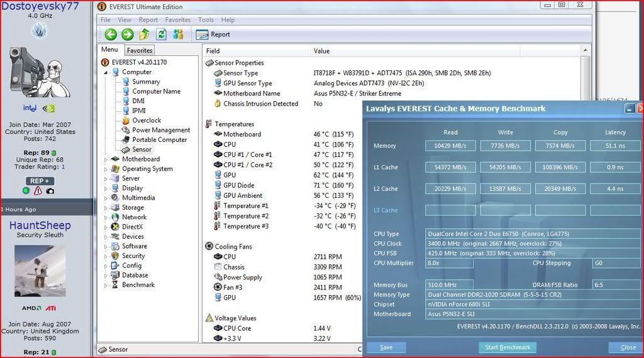
Task: Click the Report toolbar button
Action: tap(213, 35)
